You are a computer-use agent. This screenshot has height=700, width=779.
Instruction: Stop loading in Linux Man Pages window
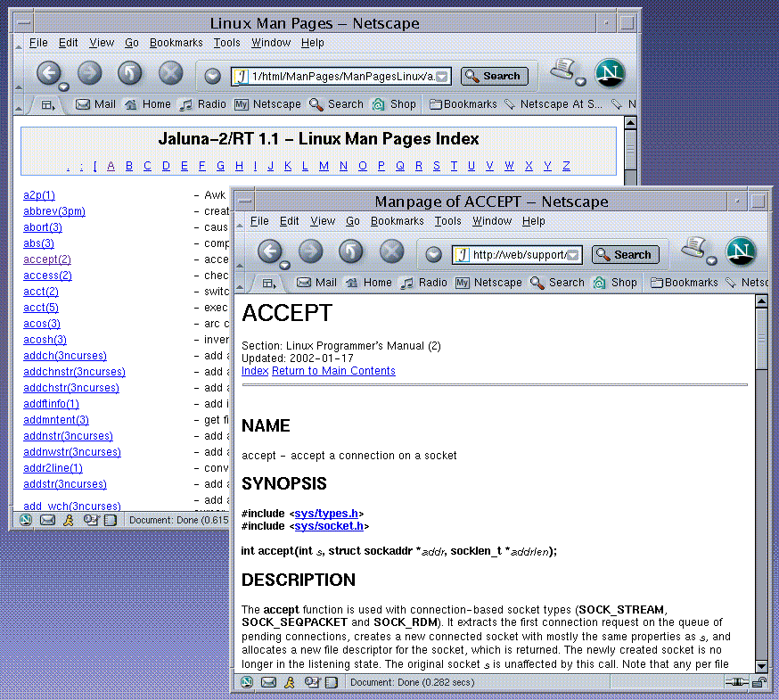[x=170, y=74]
